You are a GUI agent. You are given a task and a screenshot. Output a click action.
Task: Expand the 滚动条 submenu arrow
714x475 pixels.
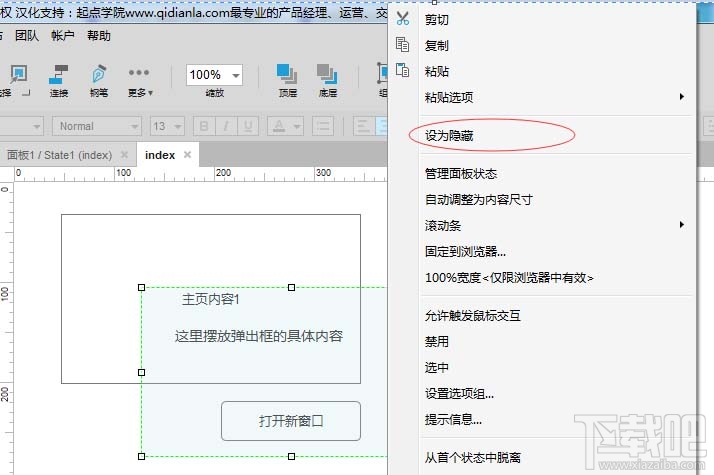coord(682,225)
